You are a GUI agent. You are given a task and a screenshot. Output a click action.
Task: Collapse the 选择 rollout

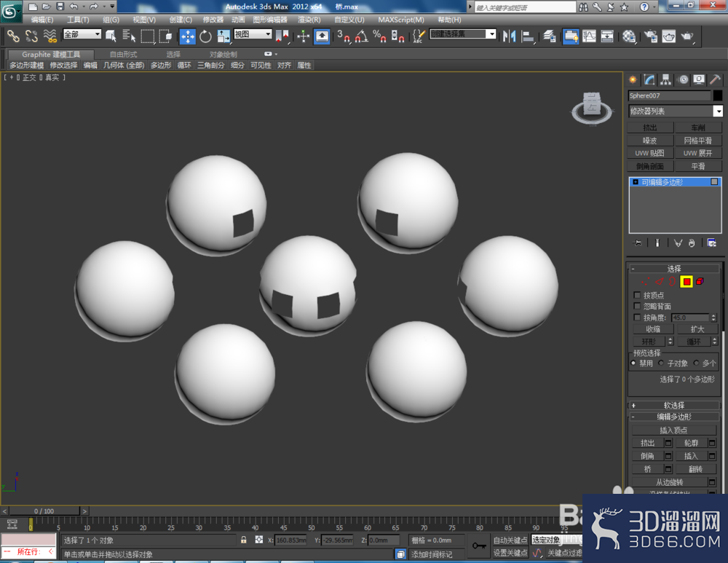[x=674, y=269]
